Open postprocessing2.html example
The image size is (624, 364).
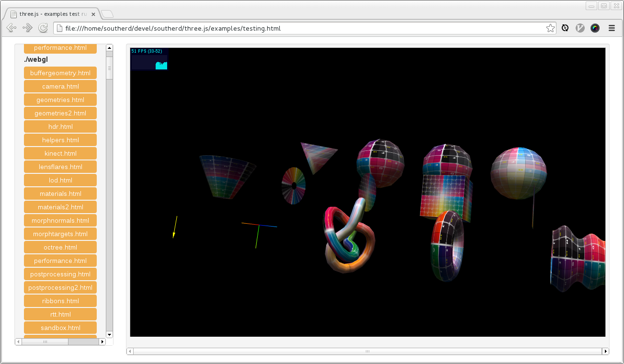pos(60,287)
